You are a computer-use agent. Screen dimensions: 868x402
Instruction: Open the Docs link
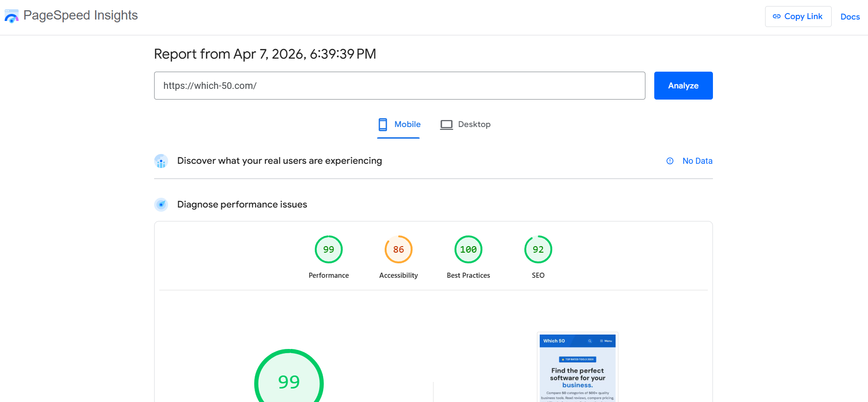[850, 17]
